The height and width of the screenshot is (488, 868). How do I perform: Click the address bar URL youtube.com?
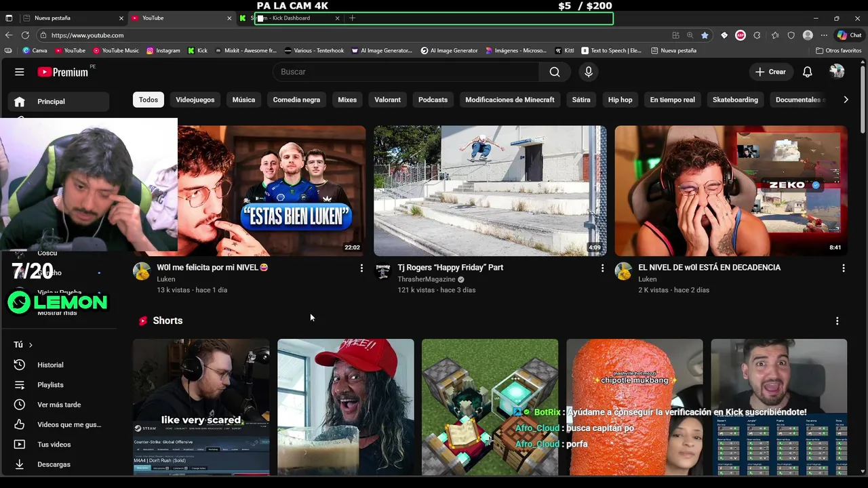pyautogui.click(x=87, y=35)
